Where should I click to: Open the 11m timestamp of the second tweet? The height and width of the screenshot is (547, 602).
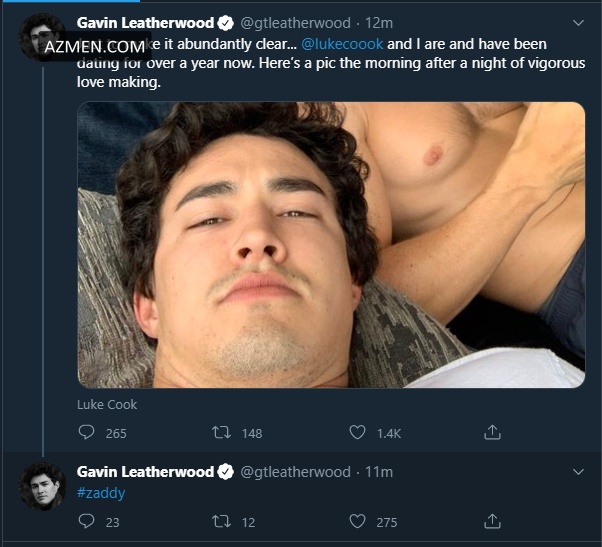[378, 472]
